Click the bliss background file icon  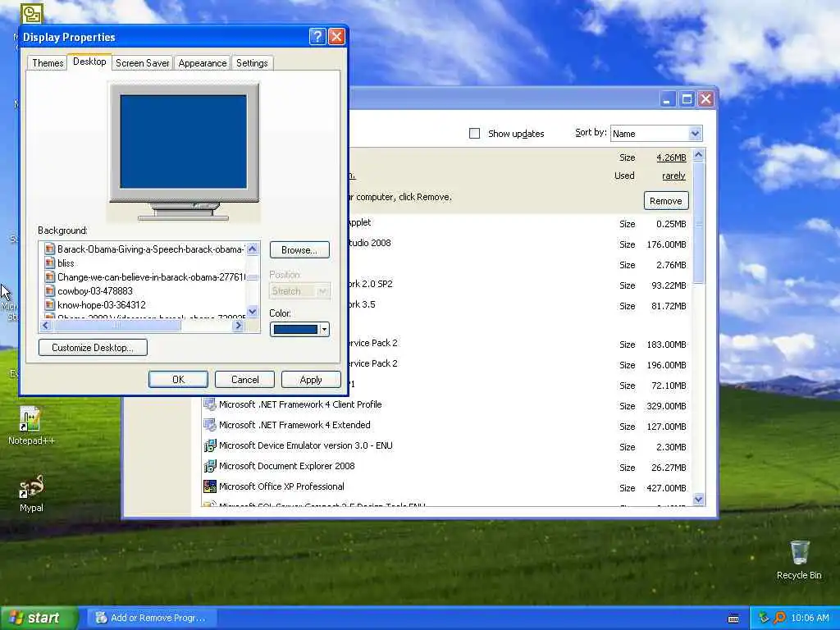coord(50,263)
